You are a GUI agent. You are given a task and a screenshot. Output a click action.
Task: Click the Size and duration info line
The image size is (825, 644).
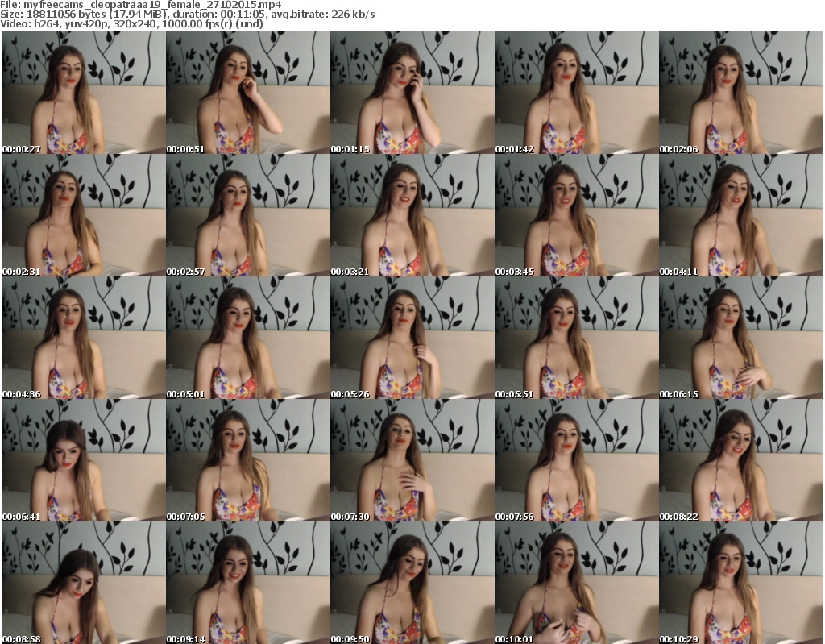pyautogui.click(x=187, y=15)
